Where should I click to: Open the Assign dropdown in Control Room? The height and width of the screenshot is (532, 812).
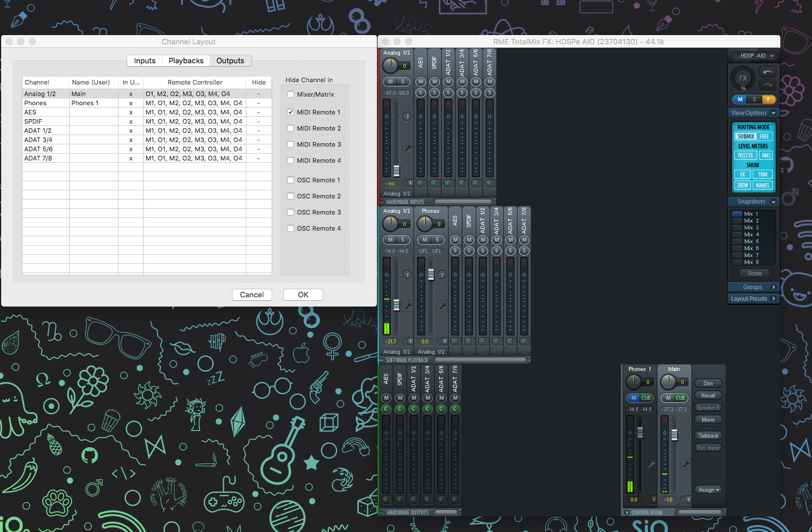[x=708, y=490]
